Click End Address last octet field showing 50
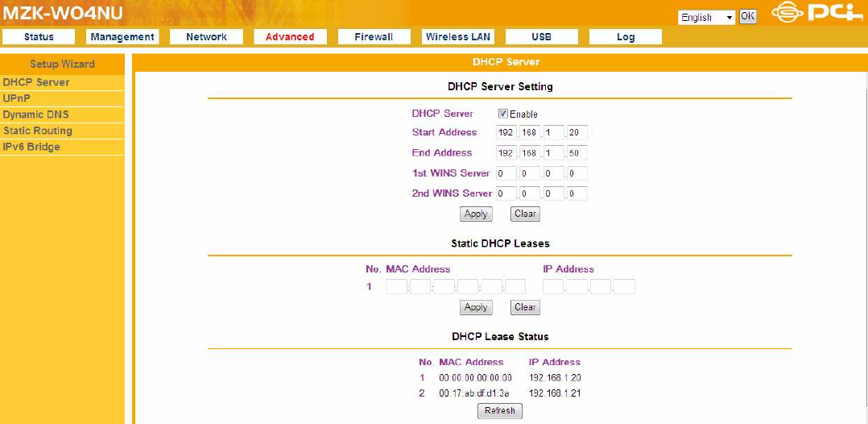 coord(577,153)
